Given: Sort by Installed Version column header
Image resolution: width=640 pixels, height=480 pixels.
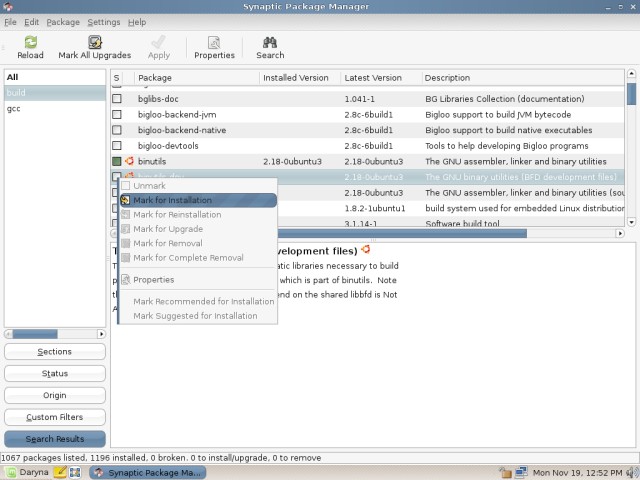Looking at the screenshot, I should tap(300, 78).
